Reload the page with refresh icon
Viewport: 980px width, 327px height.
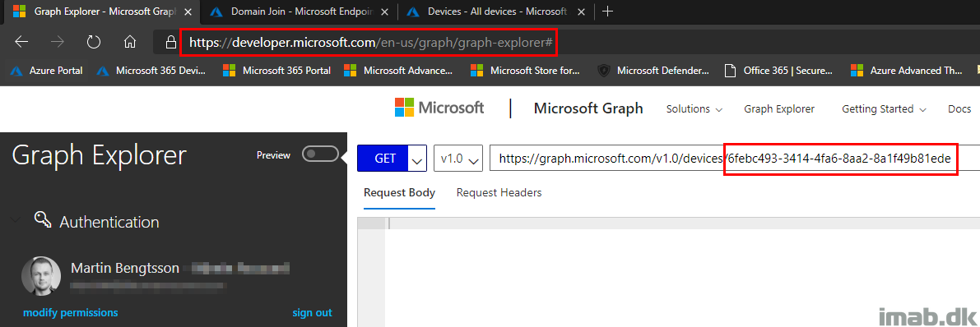pos(94,42)
